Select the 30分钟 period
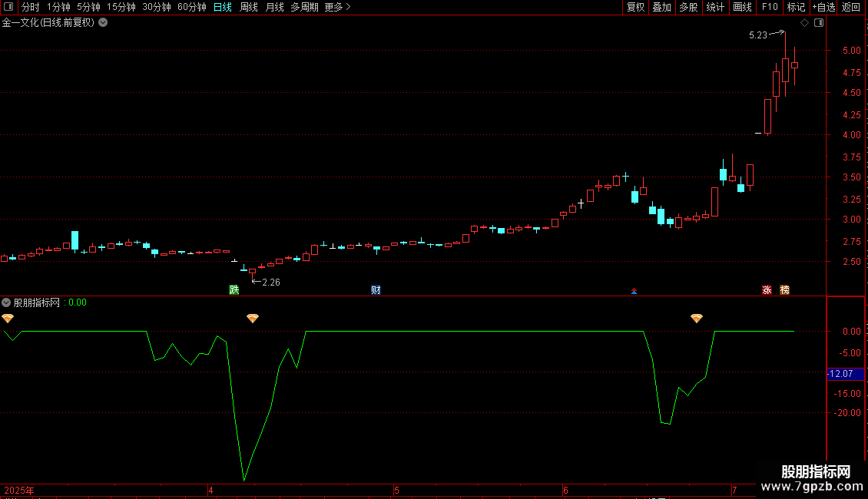The width and height of the screenshot is (868, 499). tap(156, 7)
